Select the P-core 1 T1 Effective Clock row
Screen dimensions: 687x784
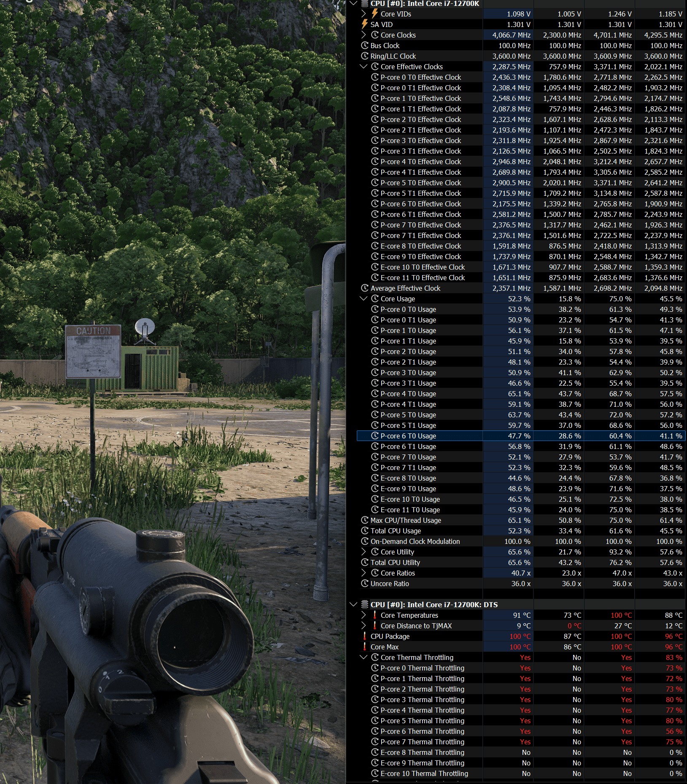click(521, 109)
